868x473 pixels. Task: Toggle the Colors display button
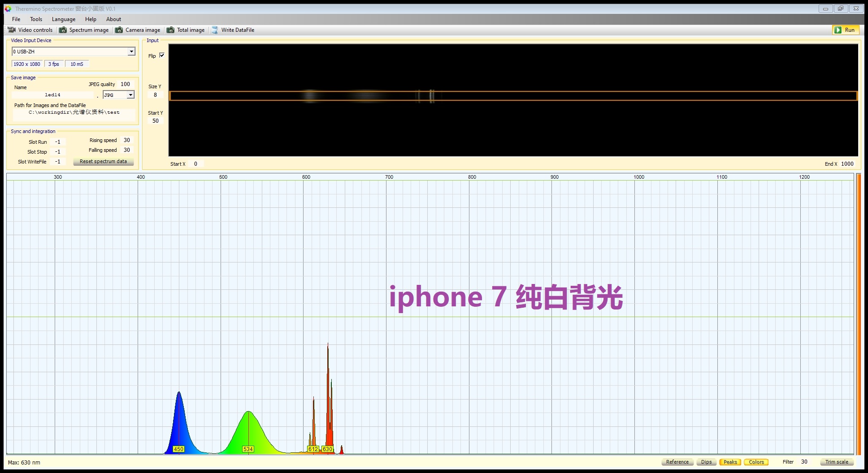click(x=756, y=462)
